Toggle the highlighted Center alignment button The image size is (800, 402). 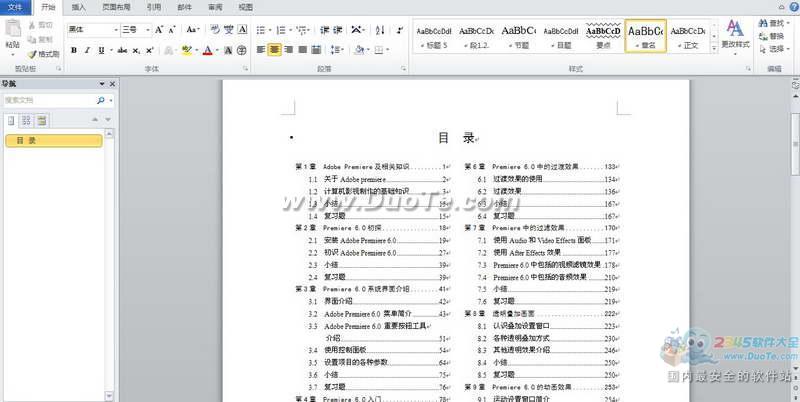pyautogui.click(x=274, y=50)
